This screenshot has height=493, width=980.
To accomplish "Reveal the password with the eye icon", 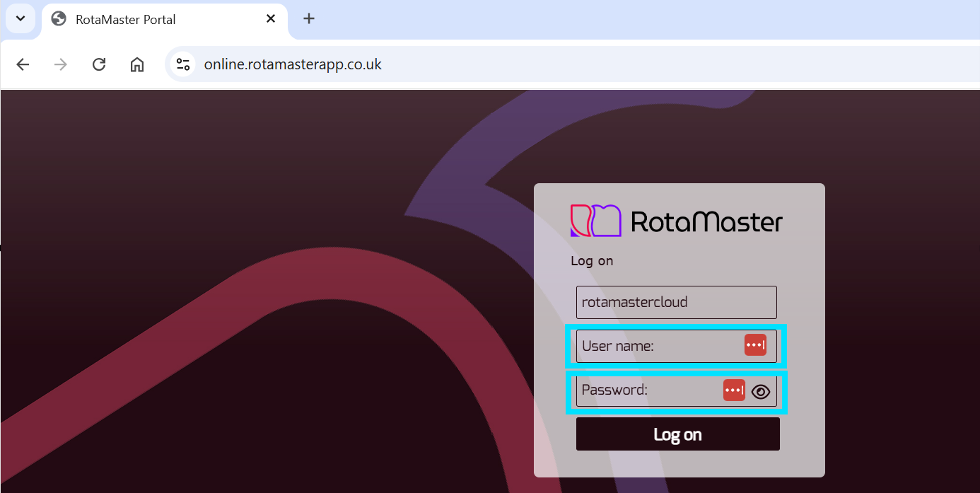I will click(761, 390).
